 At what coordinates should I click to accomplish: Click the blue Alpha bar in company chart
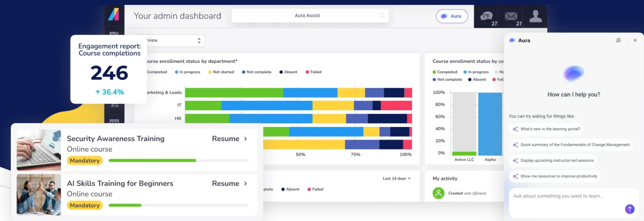click(x=490, y=124)
